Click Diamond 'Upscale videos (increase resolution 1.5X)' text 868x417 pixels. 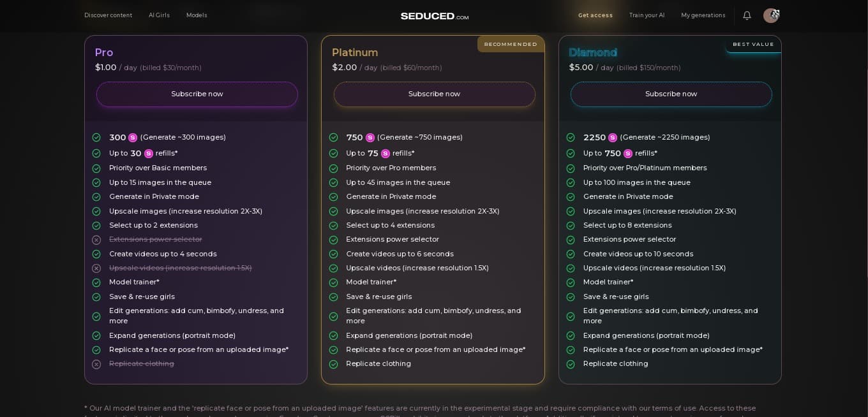click(655, 268)
